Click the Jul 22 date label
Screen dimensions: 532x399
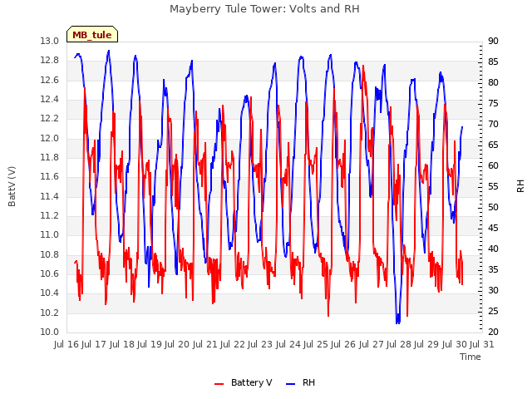[232, 344]
